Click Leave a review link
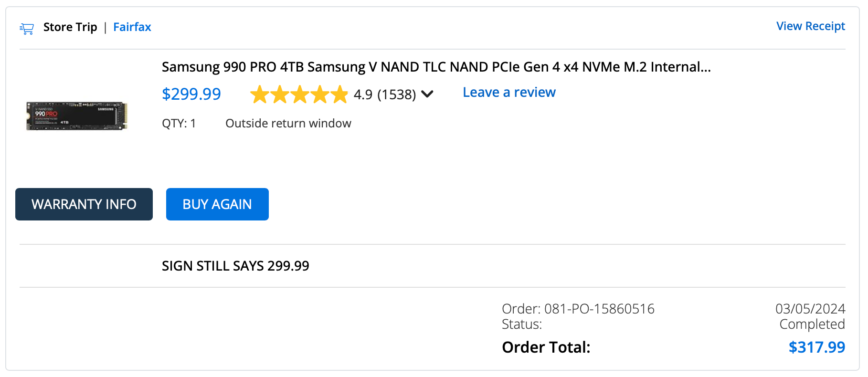868x377 pixels. pyautogui.click(x=509, y=93)
